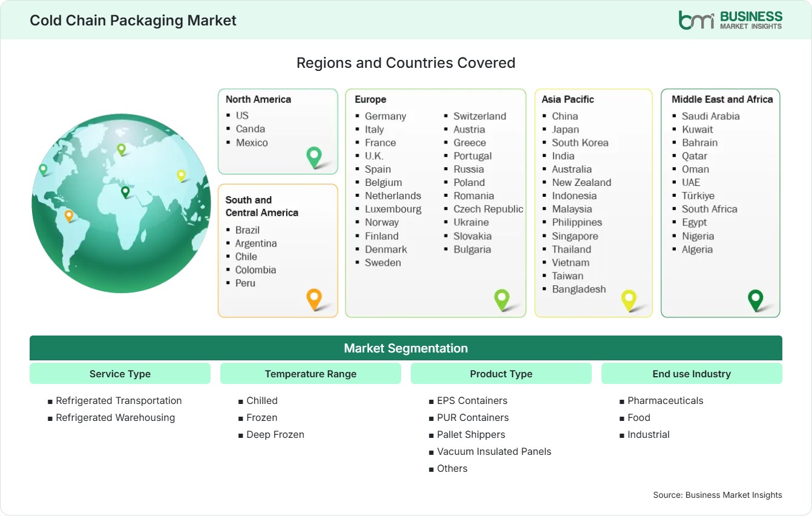Click Czech Republic in Europe list
812x516 pixels.
[x=488, y=209]
